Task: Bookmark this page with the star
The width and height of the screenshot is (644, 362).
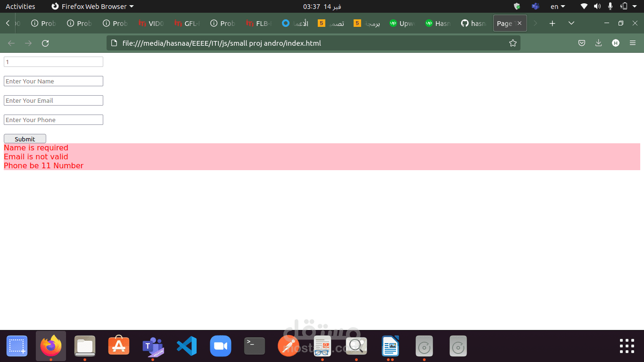Action: click(x=513, y=43)
